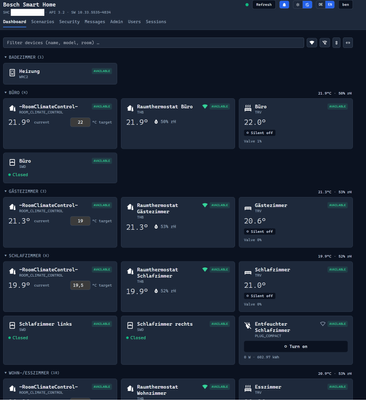
Task: Click the wifi icon on Raumthermostat Schlafzimmer
Action: (205, 269)
